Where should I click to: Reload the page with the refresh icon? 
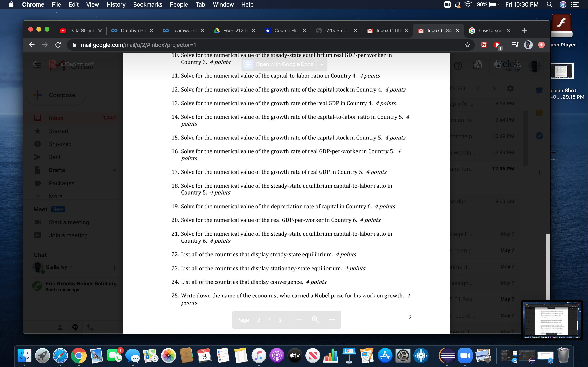pos(58,45)
